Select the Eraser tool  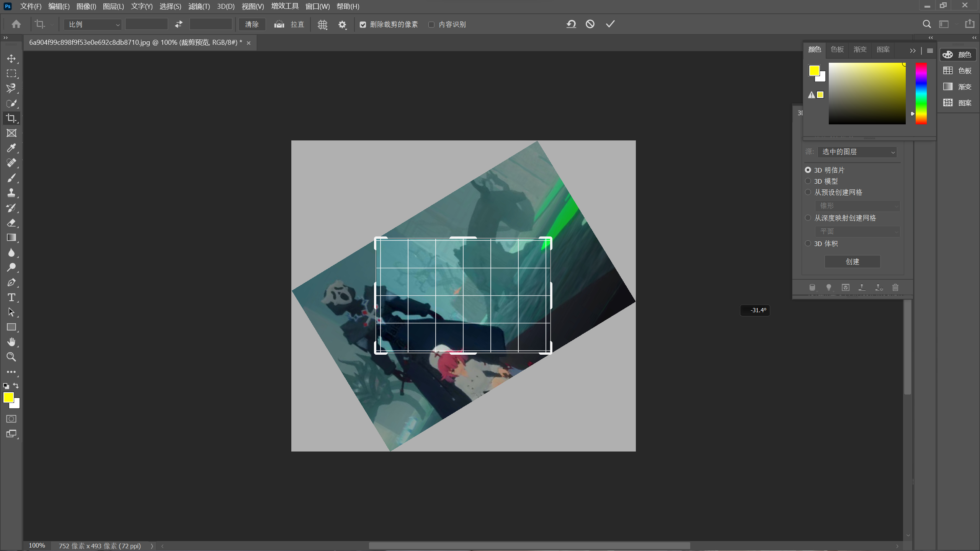(11, 223)
